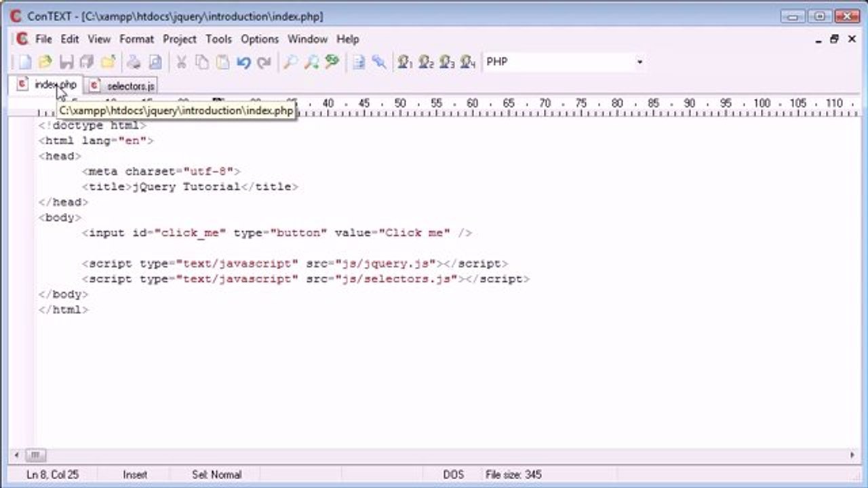Click the horizontal scrollbar left arrow
868x488 pixels.
coord(18,455)
